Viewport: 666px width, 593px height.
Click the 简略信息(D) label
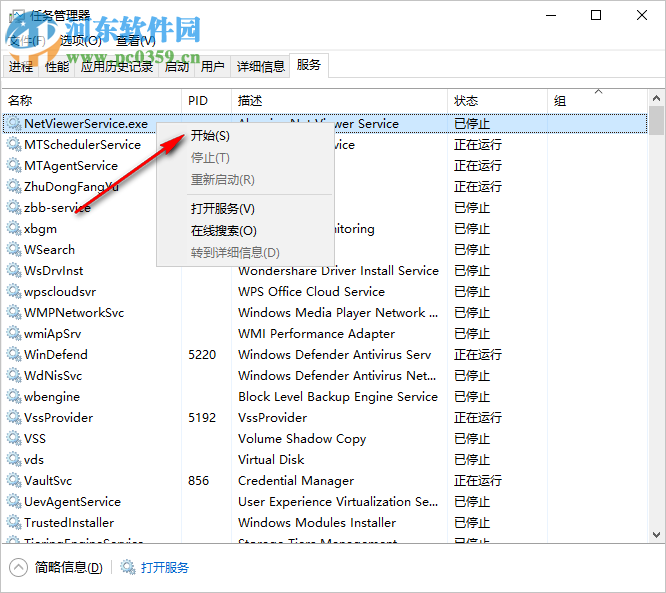[69, 568]
